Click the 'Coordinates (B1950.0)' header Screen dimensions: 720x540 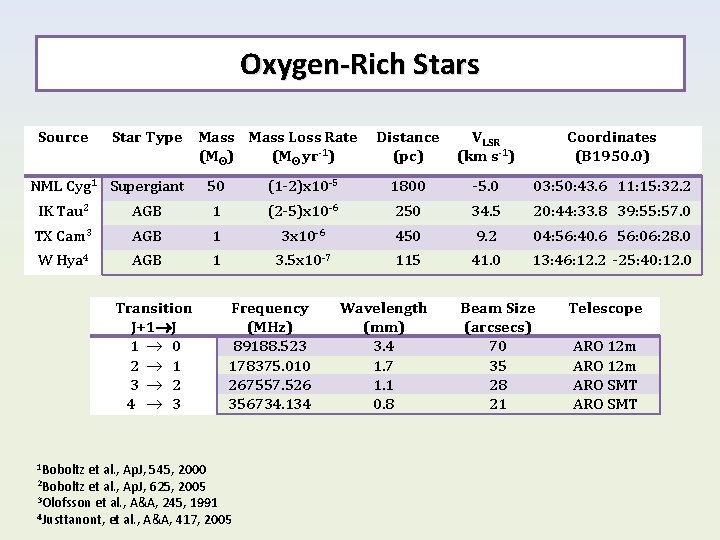(x=612, y=147)
